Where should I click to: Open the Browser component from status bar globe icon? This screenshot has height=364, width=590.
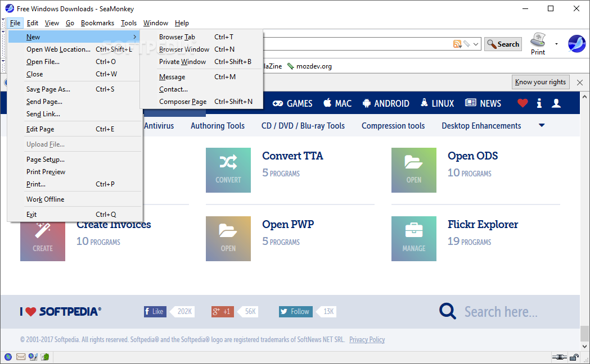pyautogui.click(x=8, y=357)
